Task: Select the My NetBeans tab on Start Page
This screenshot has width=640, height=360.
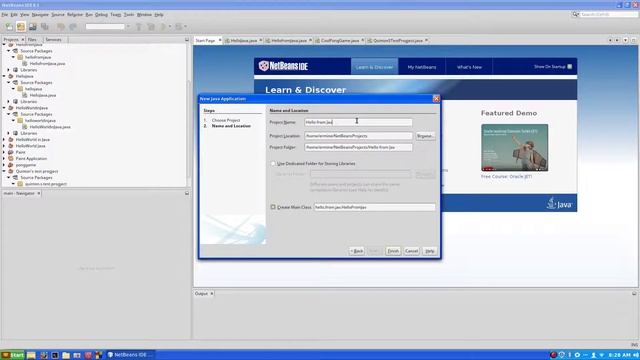Action: tap(422, 67)
